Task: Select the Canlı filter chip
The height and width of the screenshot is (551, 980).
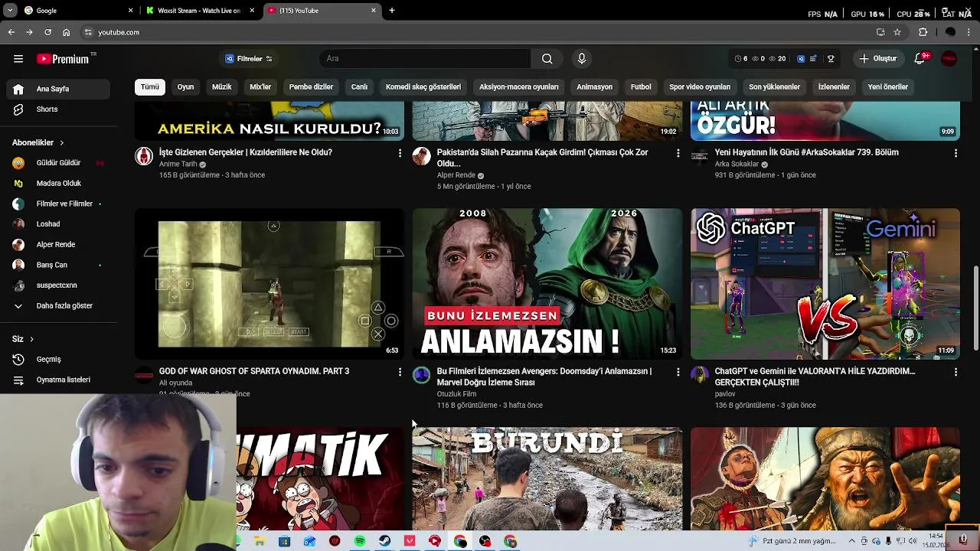Action: tap(359, 87)
